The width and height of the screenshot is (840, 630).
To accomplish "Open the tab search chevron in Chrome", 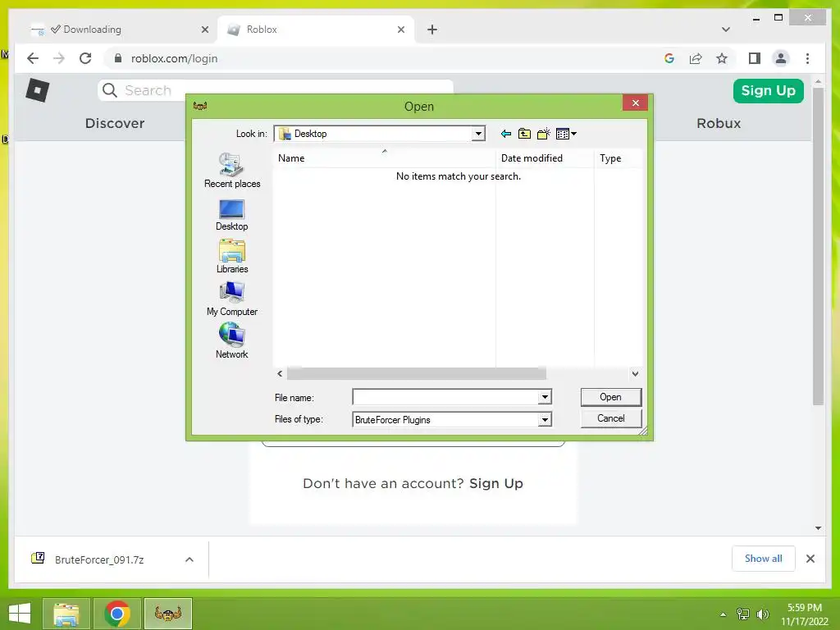I will pyautogui.click(x=725, y=30).
